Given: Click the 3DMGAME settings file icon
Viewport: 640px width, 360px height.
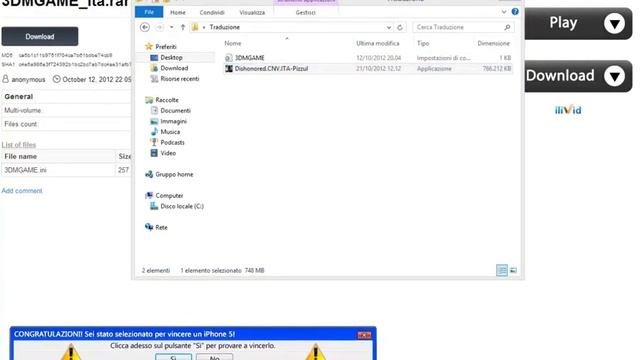Looking at the screenshot, I should (x=229, y=58).
